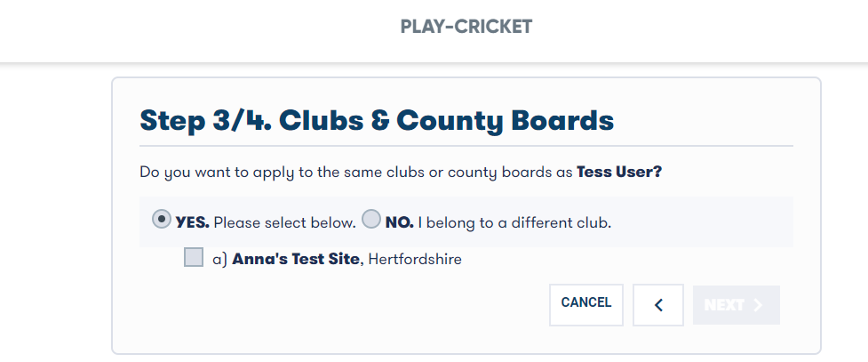This screenshot has height=362, width=868.
Task: Select the NO radio button
Action: coord(371,220)
